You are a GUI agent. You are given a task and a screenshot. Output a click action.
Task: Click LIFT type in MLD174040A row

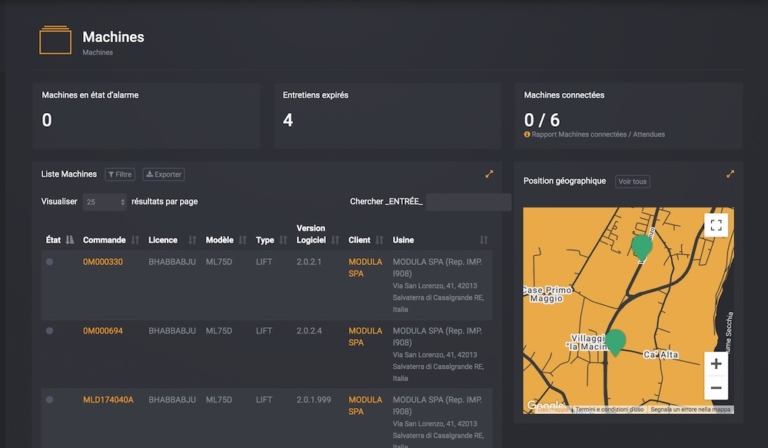point(264,400)
